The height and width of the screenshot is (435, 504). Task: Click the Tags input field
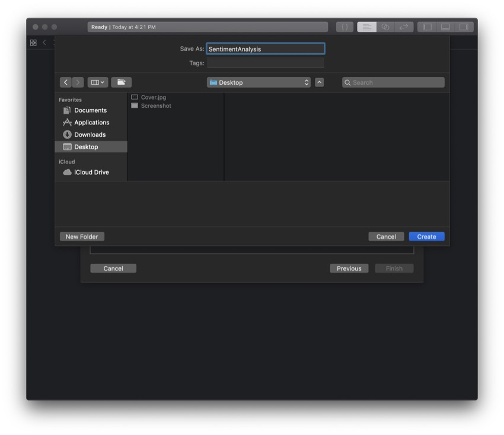coord(266,63)
